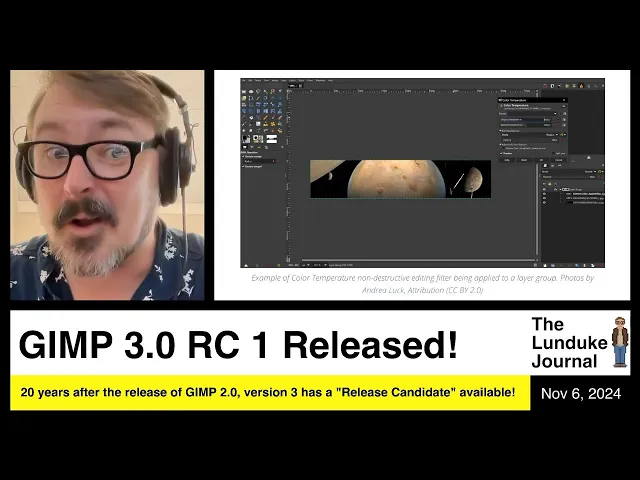The height and width of the screenshot is (480, 640).
Task: Open the Help menu
Action: [x=330, y=80]
